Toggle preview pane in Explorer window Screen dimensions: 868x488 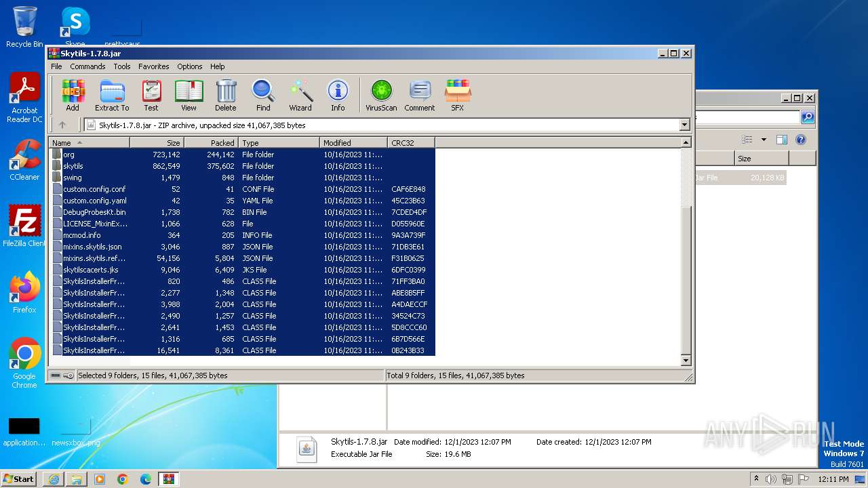tap(781, 140)
